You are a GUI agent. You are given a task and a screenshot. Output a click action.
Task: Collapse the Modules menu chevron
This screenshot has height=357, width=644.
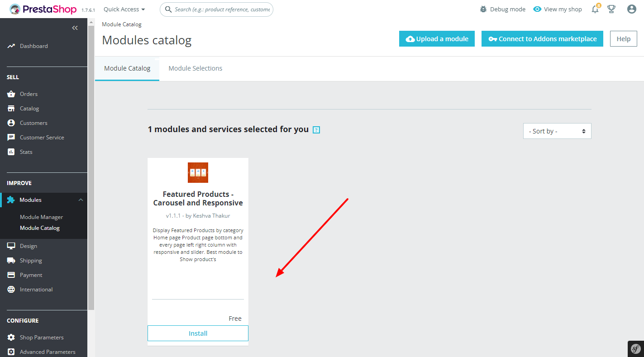[x=81, y=200]
